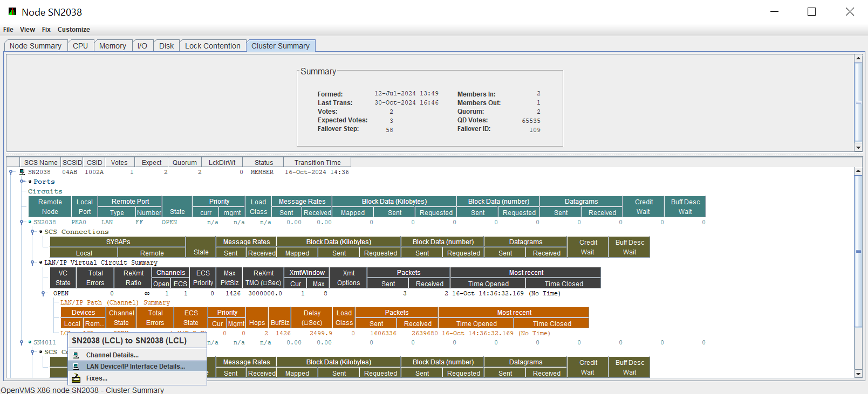
Task: Click the app icon in title bar
Action: pyautogui.click(x=12, y=11)
